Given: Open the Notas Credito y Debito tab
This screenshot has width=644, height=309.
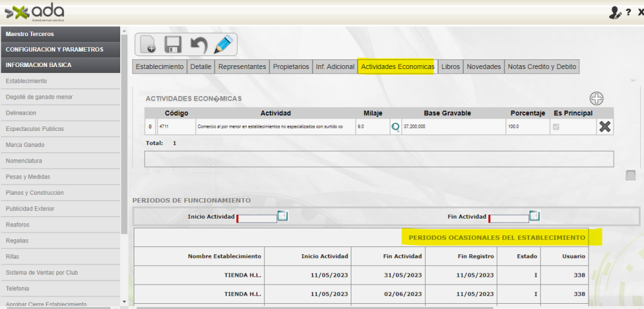Looking at the screenshot, I should [541, 66].
